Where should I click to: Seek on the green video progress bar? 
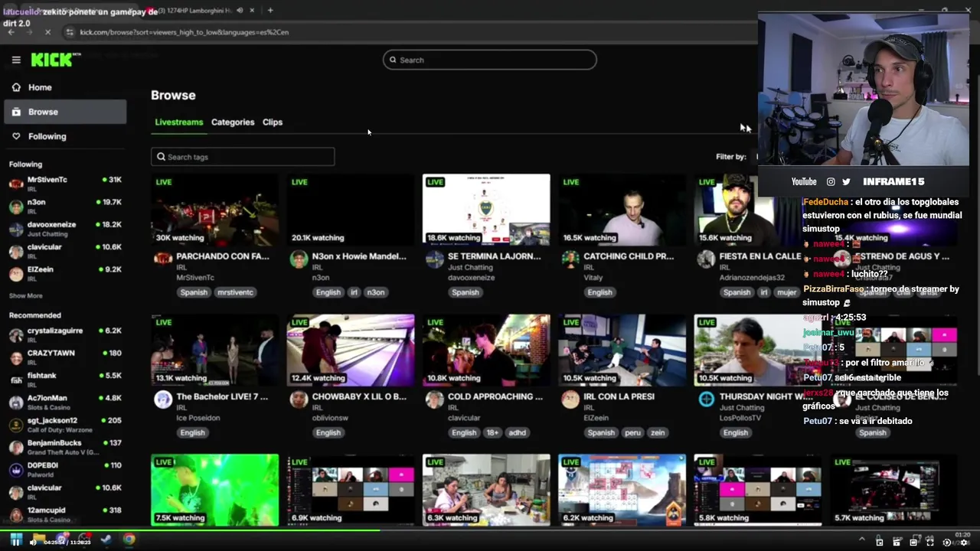point(490,530)
